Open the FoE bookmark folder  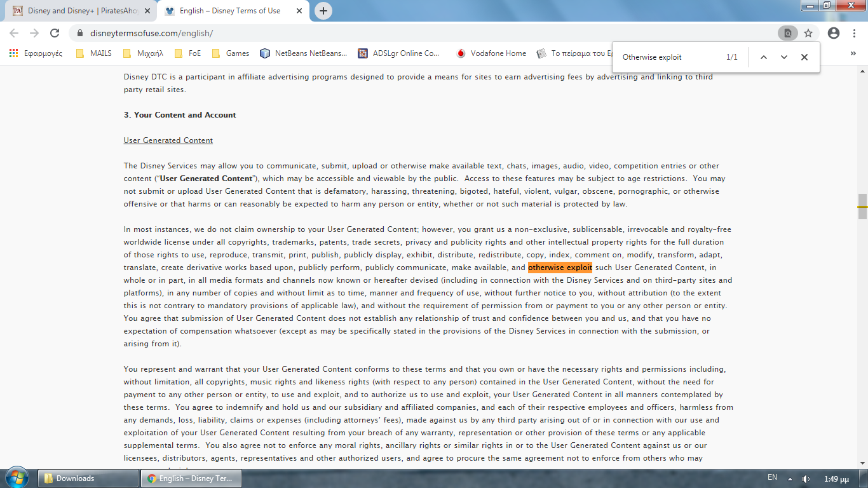pos(188,53)
